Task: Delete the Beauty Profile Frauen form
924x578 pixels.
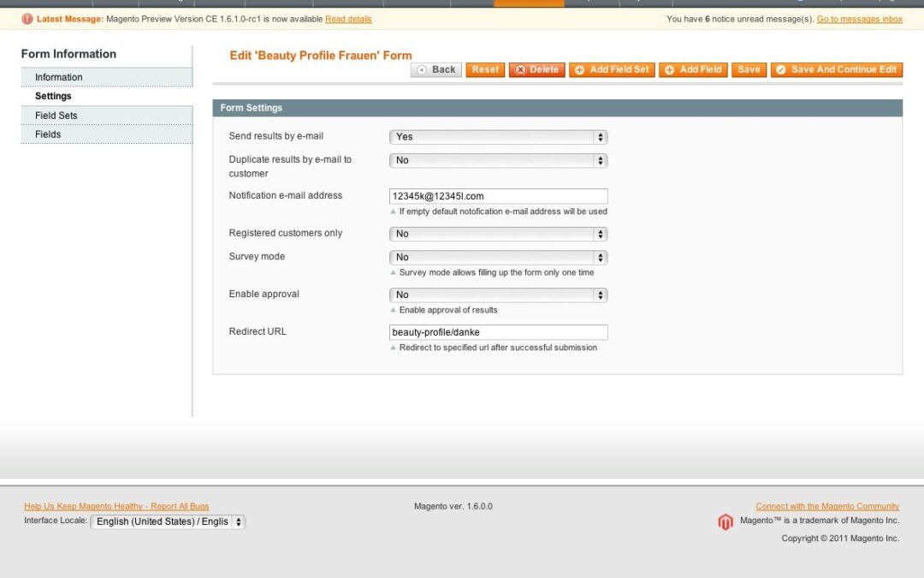Action: tap(536, 69)
